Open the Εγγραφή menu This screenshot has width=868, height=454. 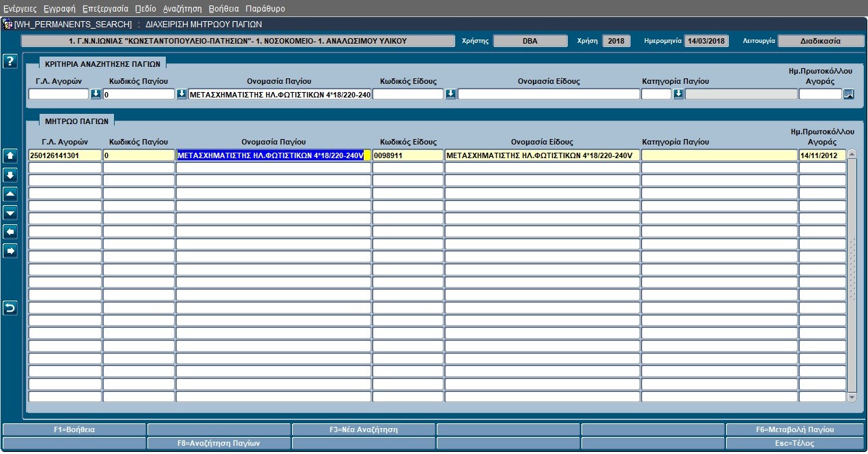(x=59, y=9)
